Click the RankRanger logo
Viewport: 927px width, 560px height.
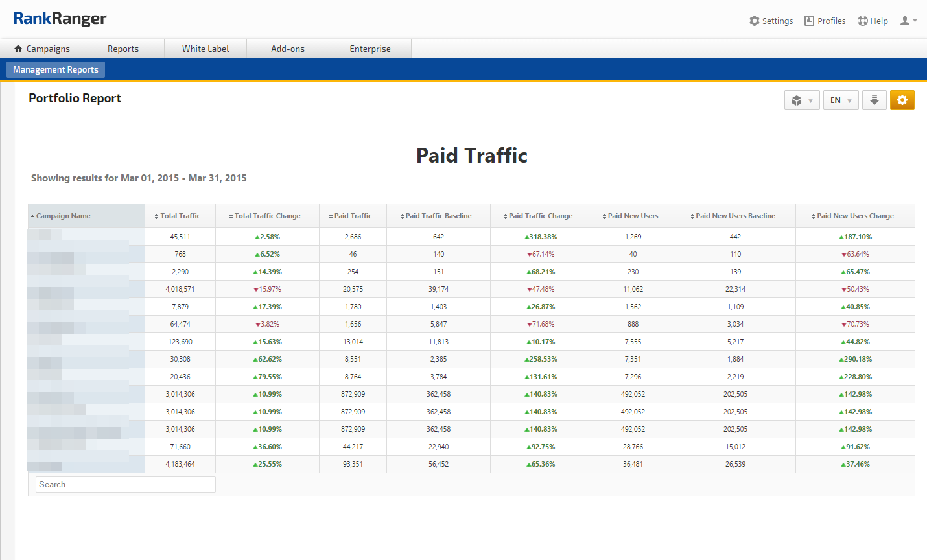(60, 19)
